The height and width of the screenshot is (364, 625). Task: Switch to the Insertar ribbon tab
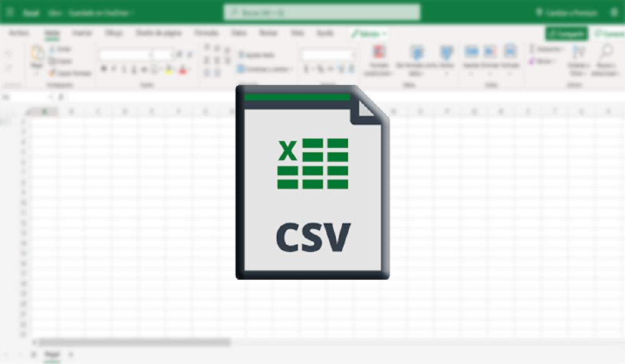81,33
